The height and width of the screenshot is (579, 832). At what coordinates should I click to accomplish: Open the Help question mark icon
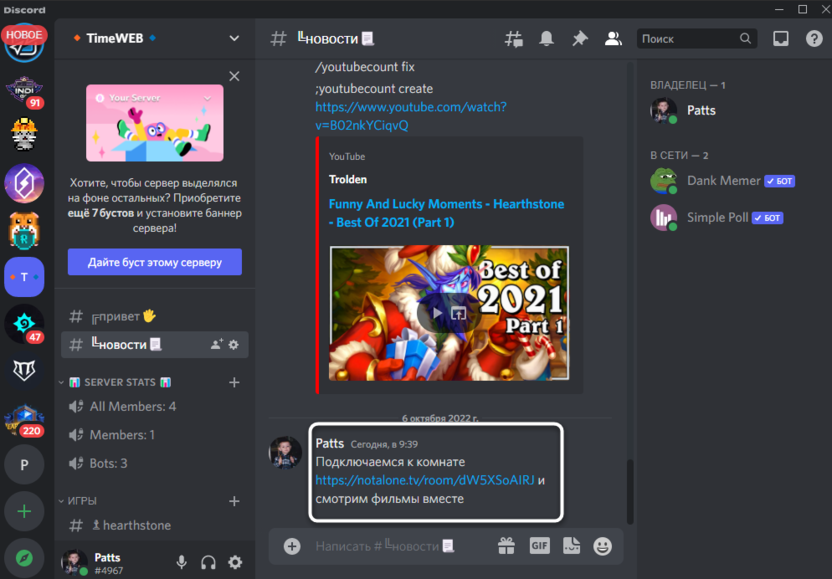tap(814, 39)
